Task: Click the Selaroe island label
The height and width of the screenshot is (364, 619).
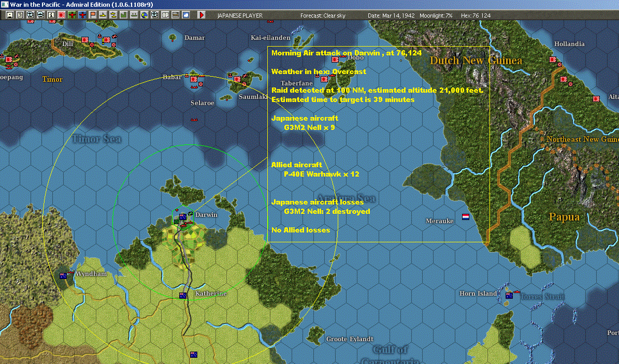Action: [203, 103]
